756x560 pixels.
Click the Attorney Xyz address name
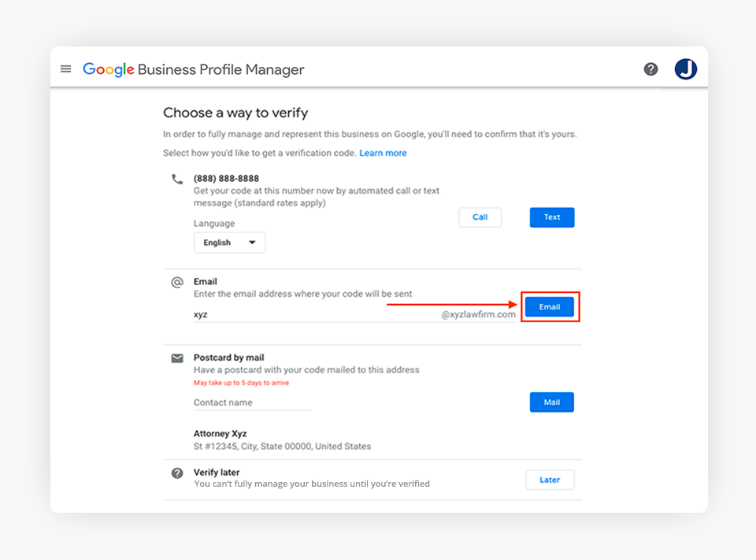tap(221, 434)
